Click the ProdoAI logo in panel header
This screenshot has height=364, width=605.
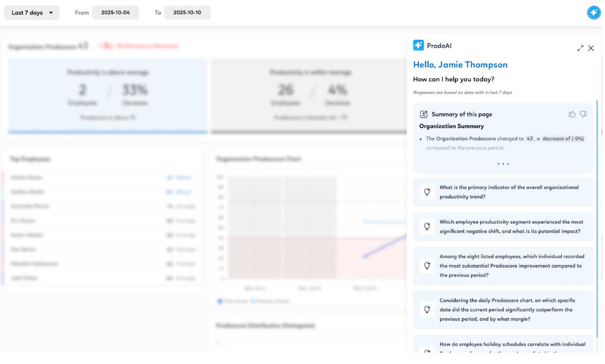[418, 45]
